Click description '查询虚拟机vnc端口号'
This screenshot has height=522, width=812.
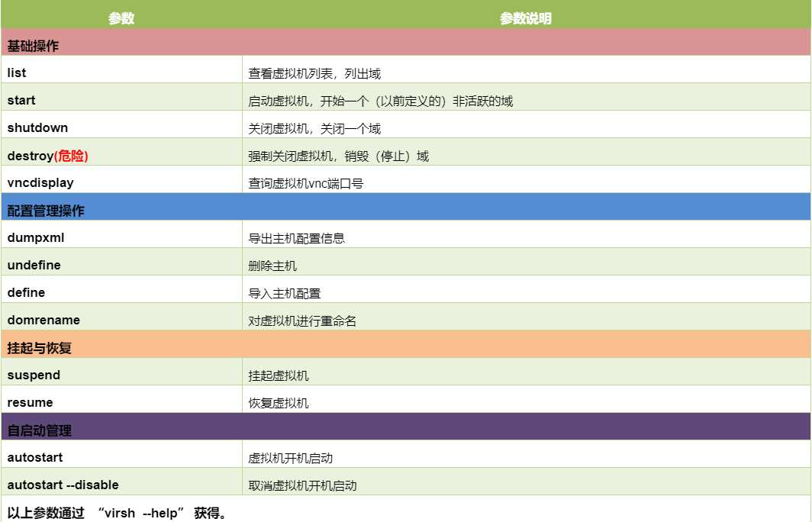305,183
